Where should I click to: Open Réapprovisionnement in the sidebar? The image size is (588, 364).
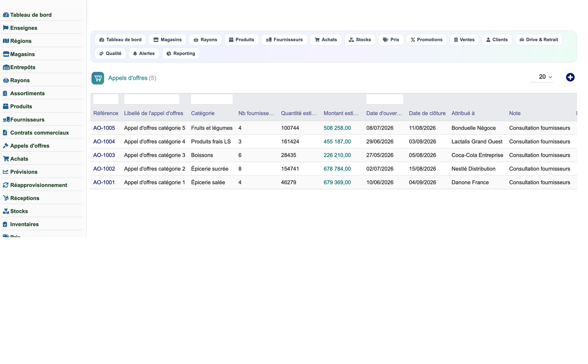point(35,185)
